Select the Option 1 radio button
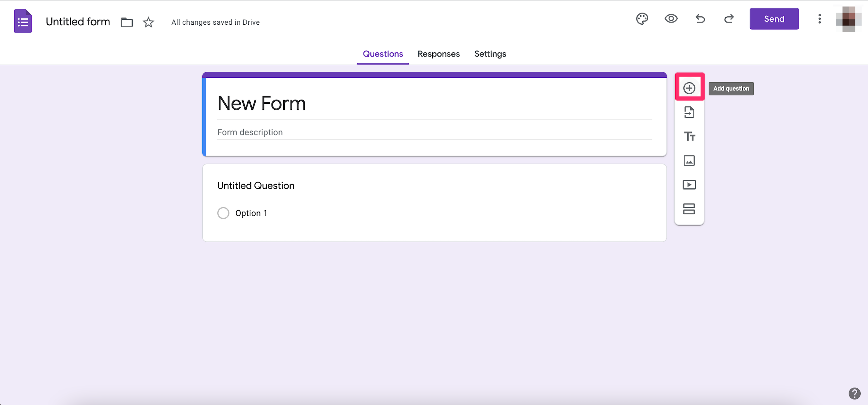Image resolution: width=868 pixels, height=405 pixels. pos(224,213)
